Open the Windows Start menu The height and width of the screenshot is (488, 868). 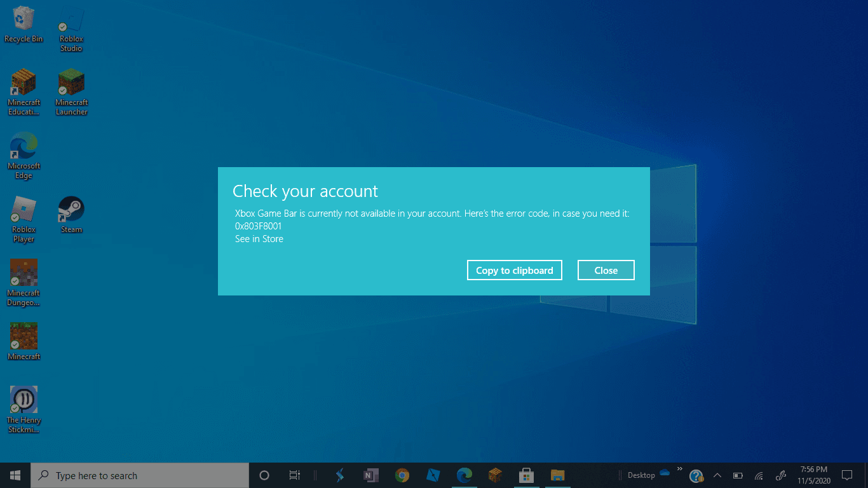(x=15, y=475)
